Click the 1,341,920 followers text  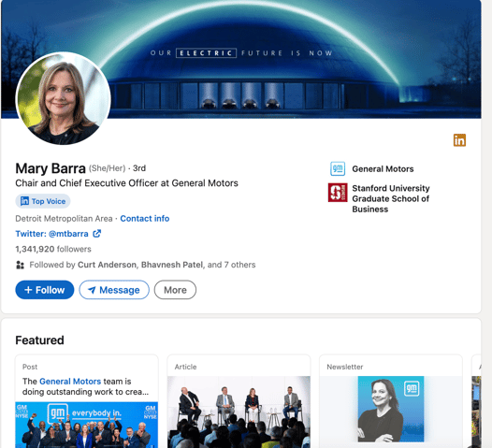53,249
